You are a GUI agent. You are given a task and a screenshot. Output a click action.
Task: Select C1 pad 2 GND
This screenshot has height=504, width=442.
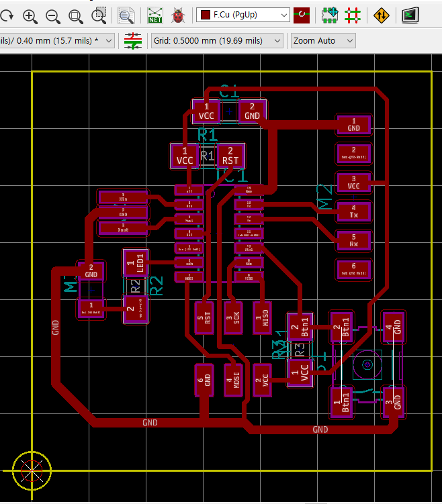pos(252,111)
